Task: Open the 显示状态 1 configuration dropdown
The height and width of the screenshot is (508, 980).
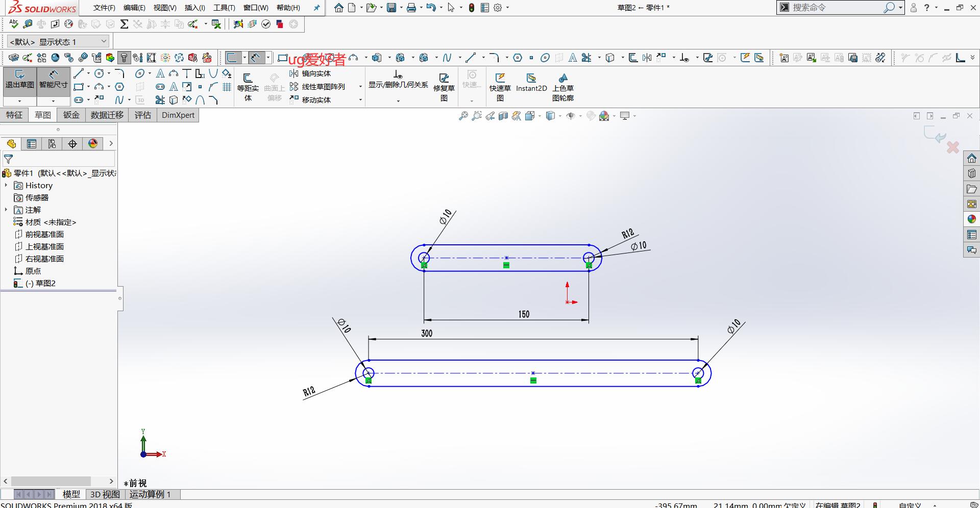Action: click(x=58, y=42)
